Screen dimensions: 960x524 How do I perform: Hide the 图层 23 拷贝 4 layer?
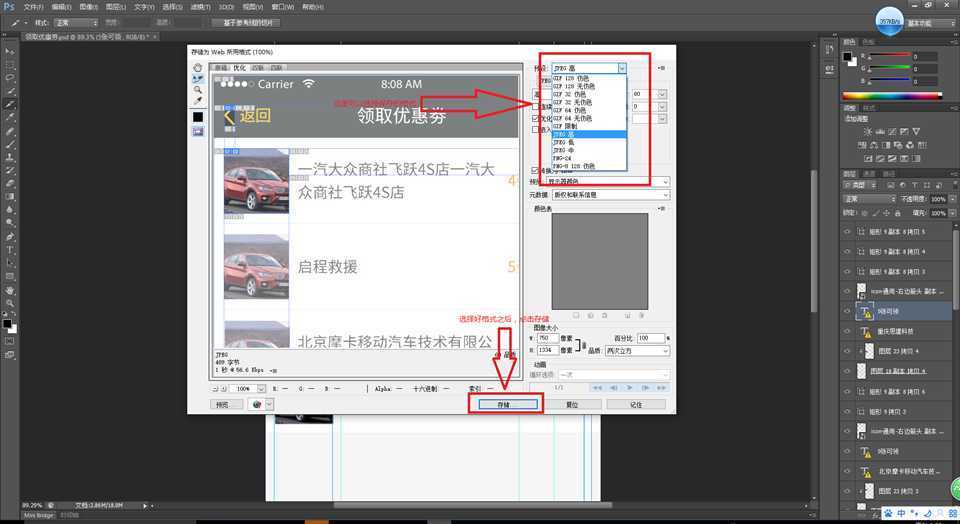tap(847, 351)
